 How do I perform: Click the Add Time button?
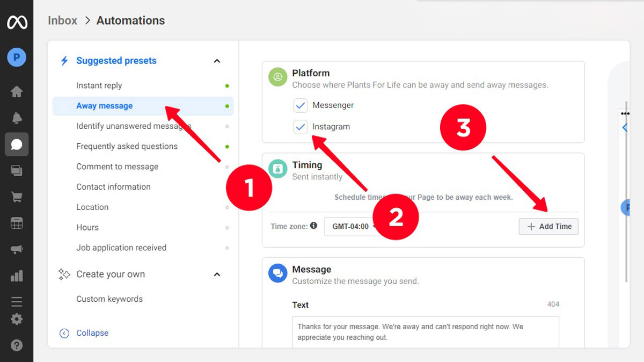pyautogui.click(x=548, y=227)
